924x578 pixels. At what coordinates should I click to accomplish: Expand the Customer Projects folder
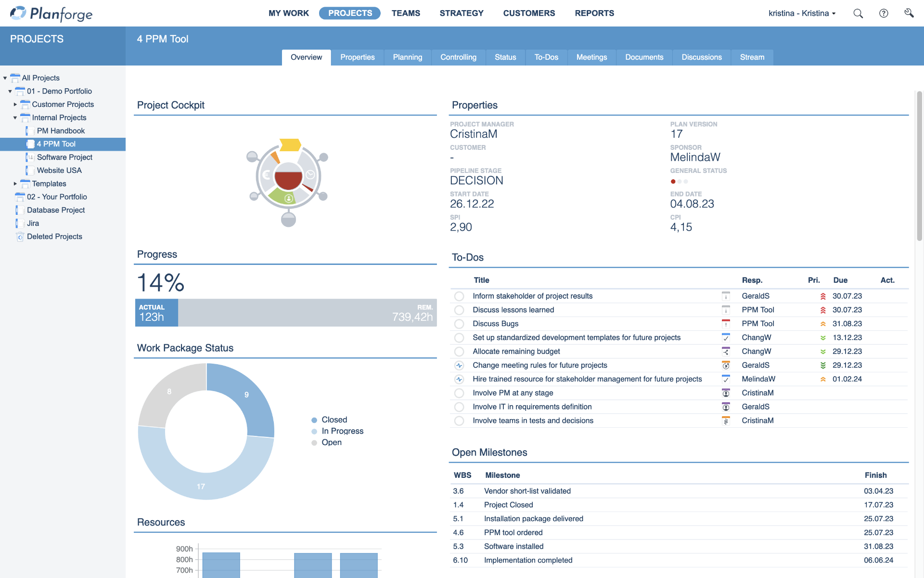click(x=15, y=105)
